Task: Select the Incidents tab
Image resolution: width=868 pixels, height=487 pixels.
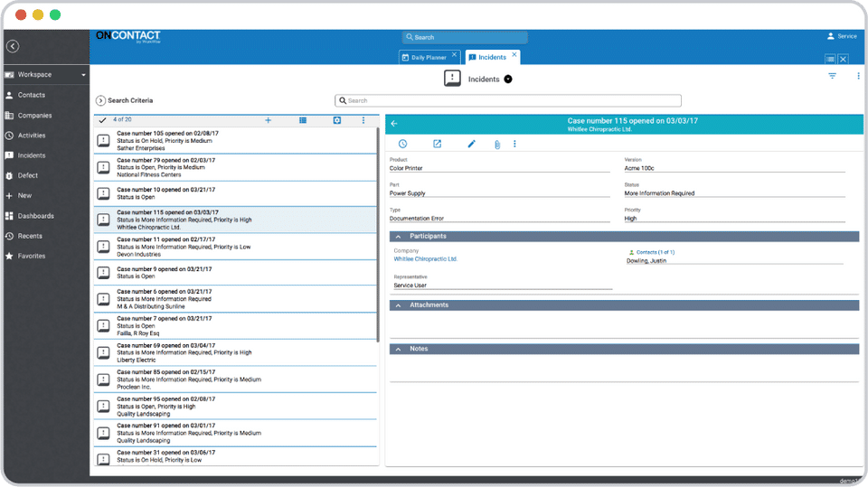Action: tap(487, 58)
